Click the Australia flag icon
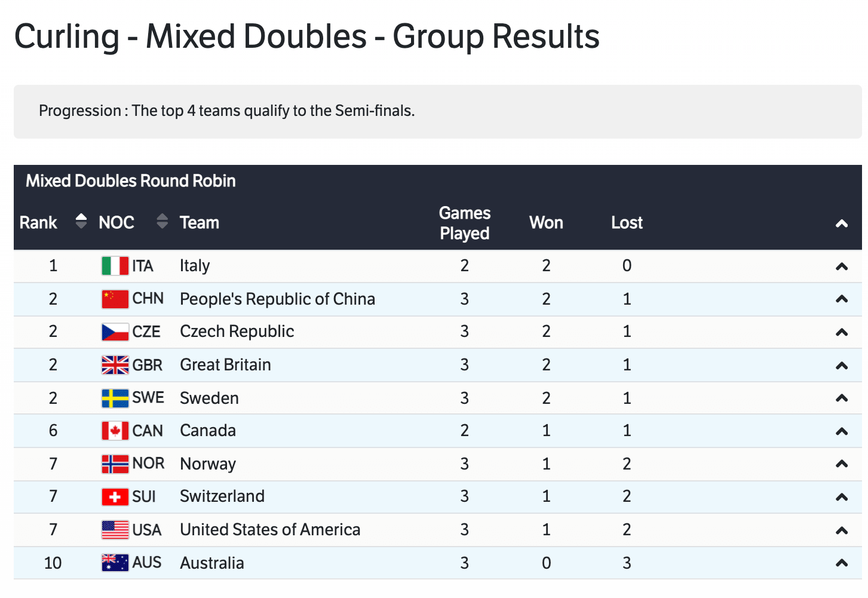 pyautogui.click(x=115, y=563)
